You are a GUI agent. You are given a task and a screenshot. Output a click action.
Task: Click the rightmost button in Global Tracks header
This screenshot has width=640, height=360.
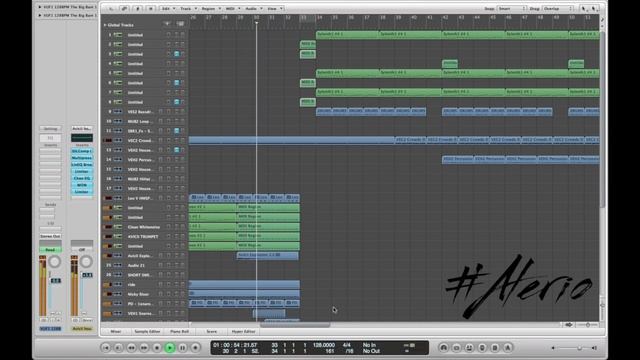181,24
